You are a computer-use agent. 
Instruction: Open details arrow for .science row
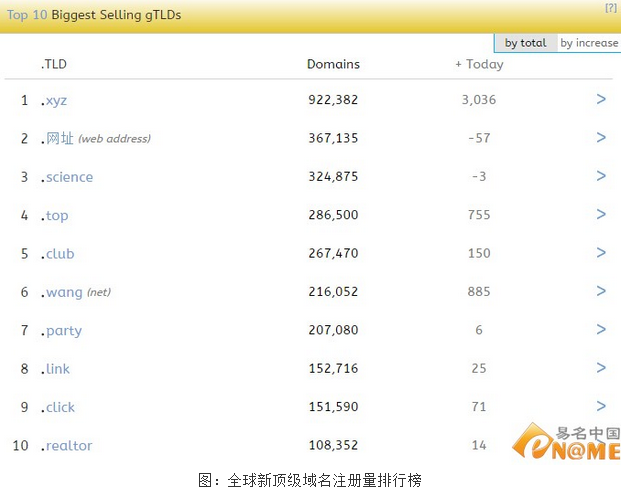click(601, 176)
